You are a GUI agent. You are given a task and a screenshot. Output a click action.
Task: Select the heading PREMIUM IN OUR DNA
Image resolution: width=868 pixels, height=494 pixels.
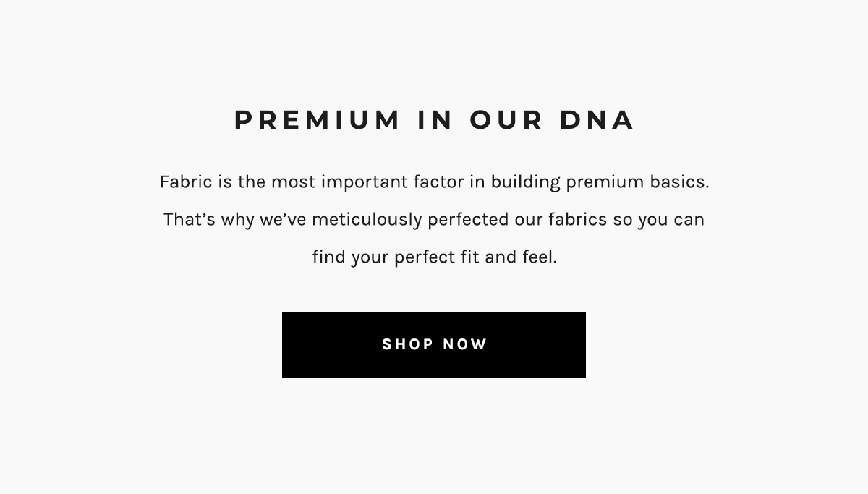(x=434, y=120)
